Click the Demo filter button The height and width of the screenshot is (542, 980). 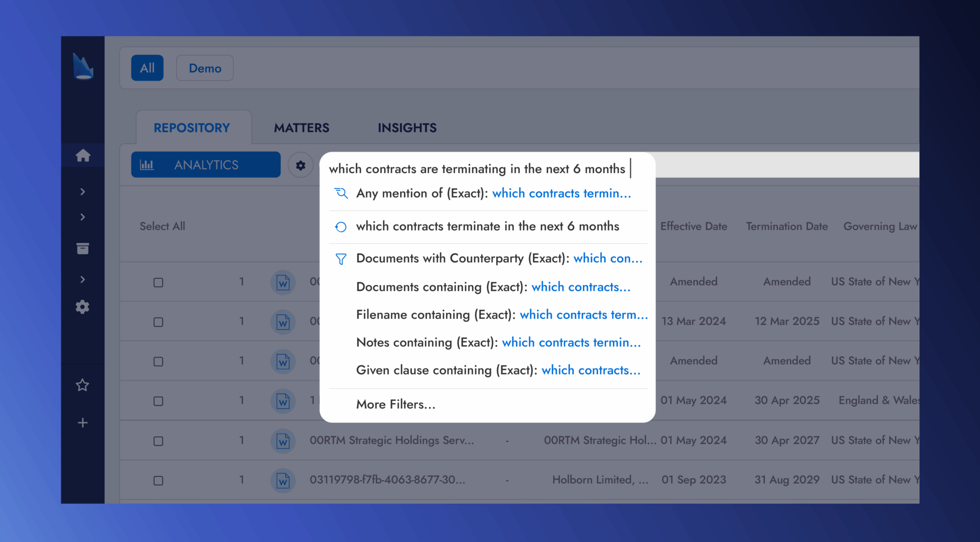[x=204, y=68]
